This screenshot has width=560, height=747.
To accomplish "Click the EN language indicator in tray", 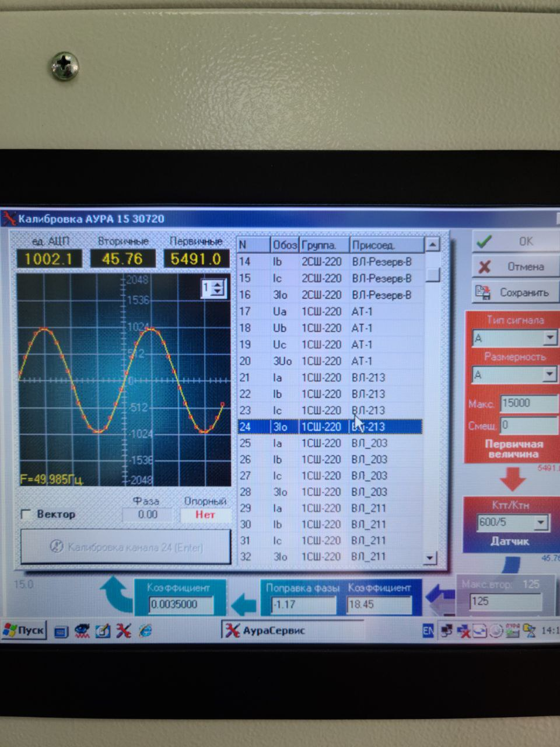I will (428, 631).
